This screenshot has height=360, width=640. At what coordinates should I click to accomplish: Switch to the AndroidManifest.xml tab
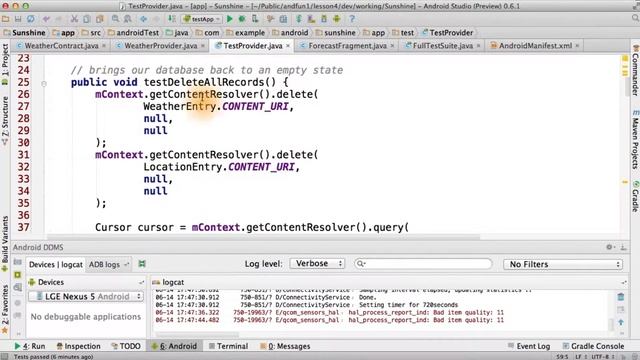click(x=535, y=46)
